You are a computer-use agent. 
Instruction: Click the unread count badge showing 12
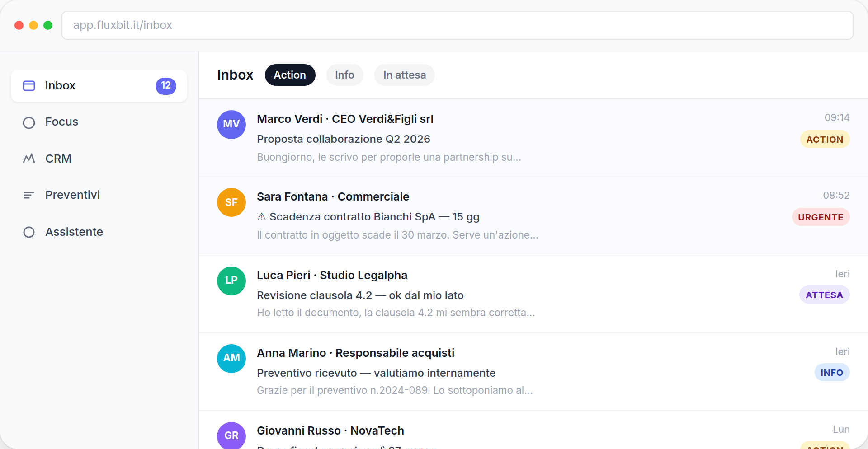[x=165, y=86]
